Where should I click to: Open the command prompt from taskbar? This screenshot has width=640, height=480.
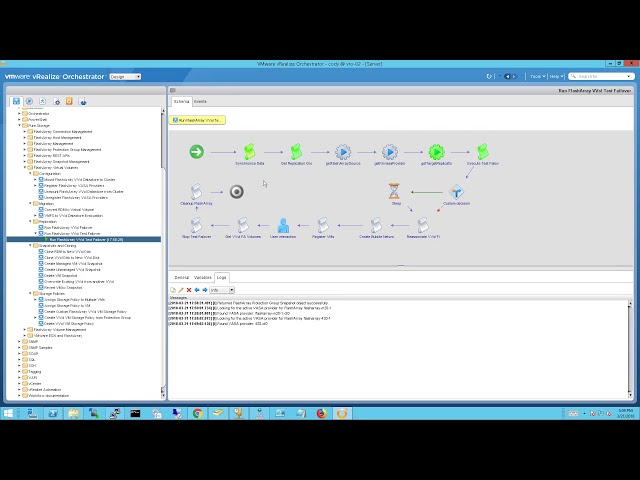point(136,413)
